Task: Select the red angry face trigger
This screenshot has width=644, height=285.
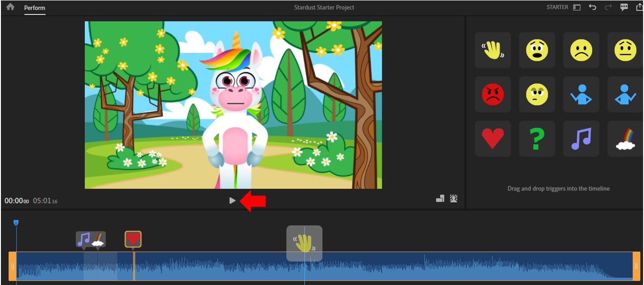Action: (x=493, y=94)
